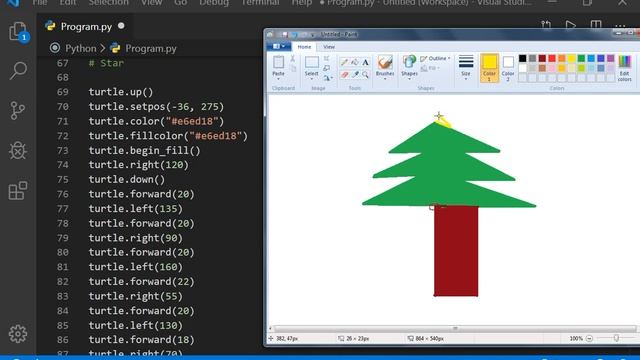Screen dimensions: 640x360
Task: Open changes compare icon in editor toolbar
Action: [x=546, y=26]
